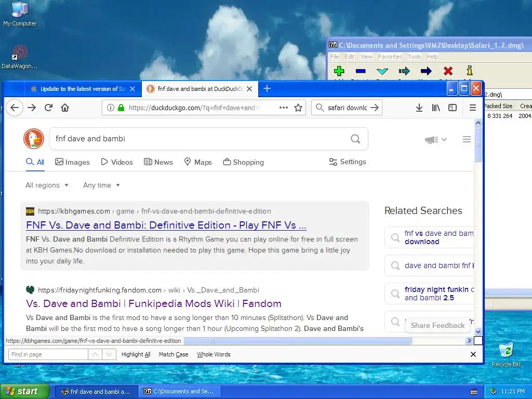Open Vs. Dave and Bambi Funkipedia Mods Wiki link

[x=153, y=303]
